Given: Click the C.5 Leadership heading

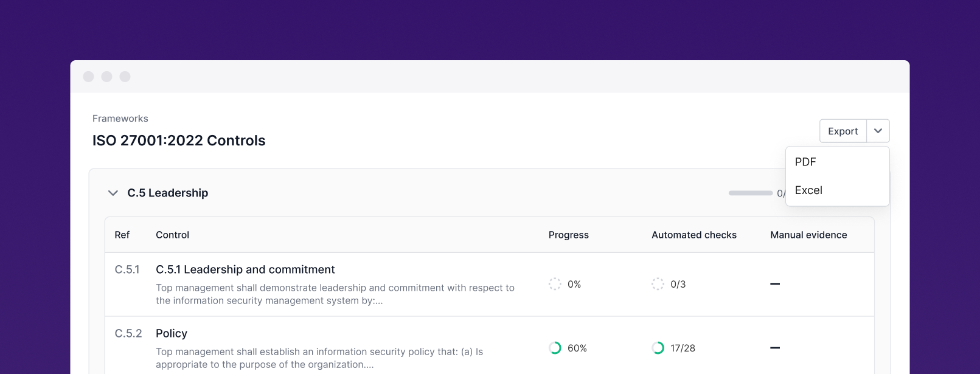Looking at the screenshot, I should pos(168,193).
